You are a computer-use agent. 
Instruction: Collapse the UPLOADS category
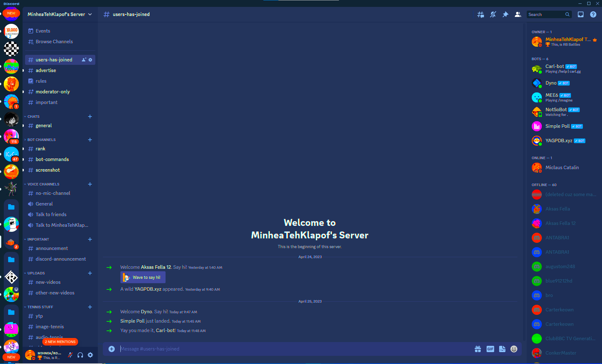tap(34, 273)
